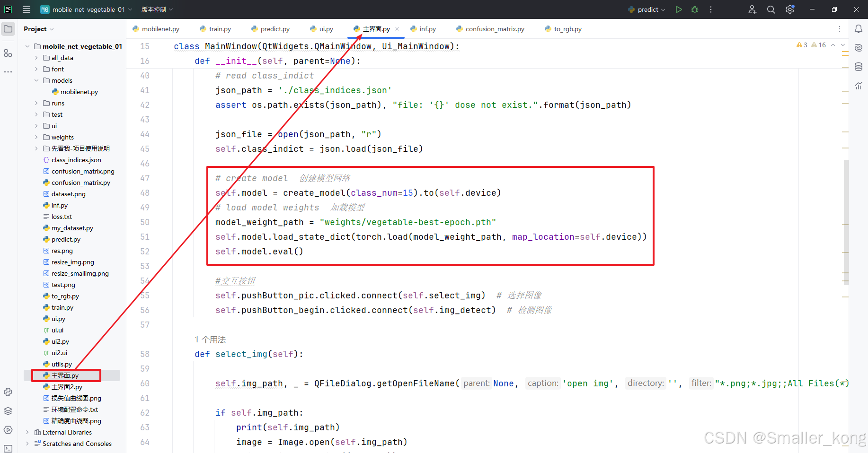Select 环境配置命令.txt file

(x=74, y=409)
